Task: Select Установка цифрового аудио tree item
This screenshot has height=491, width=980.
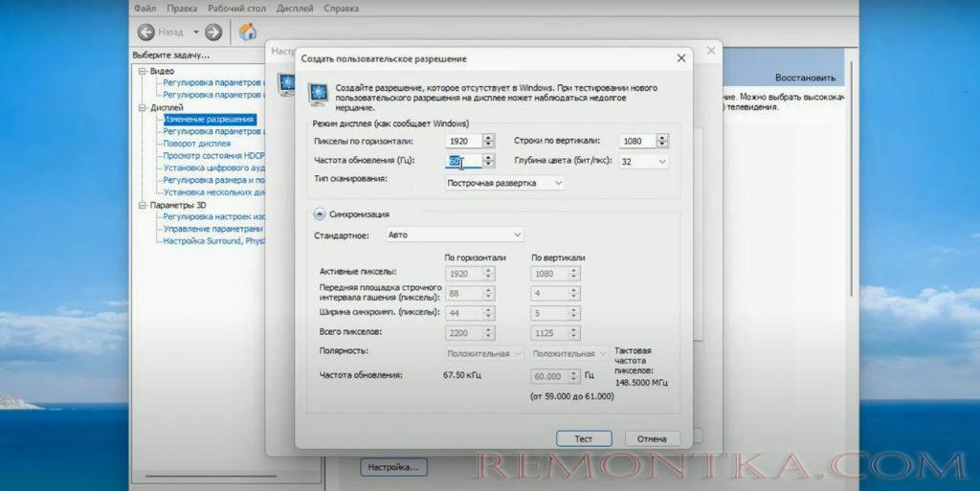Action: 213,168
